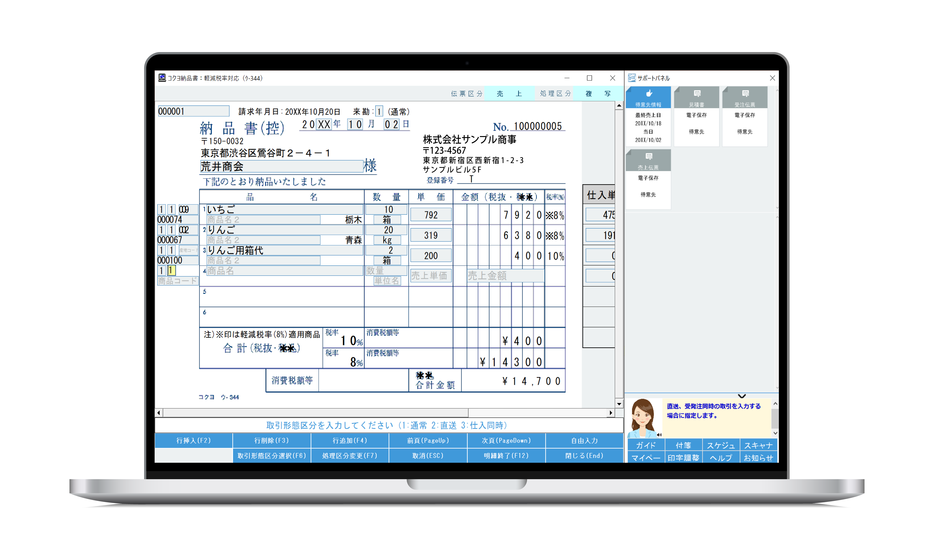
Task: Open the 受注伝票 electronic storage card
Action: pos(744,116)
